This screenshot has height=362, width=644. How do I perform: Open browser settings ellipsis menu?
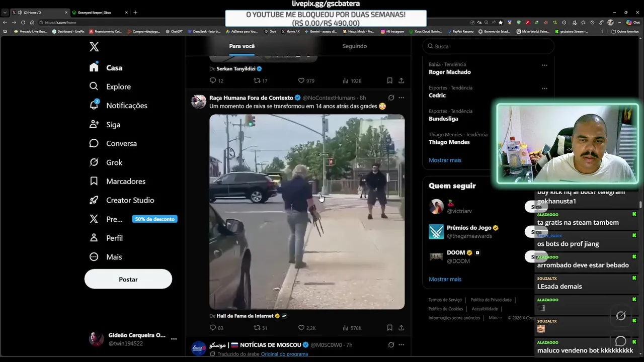619,22
